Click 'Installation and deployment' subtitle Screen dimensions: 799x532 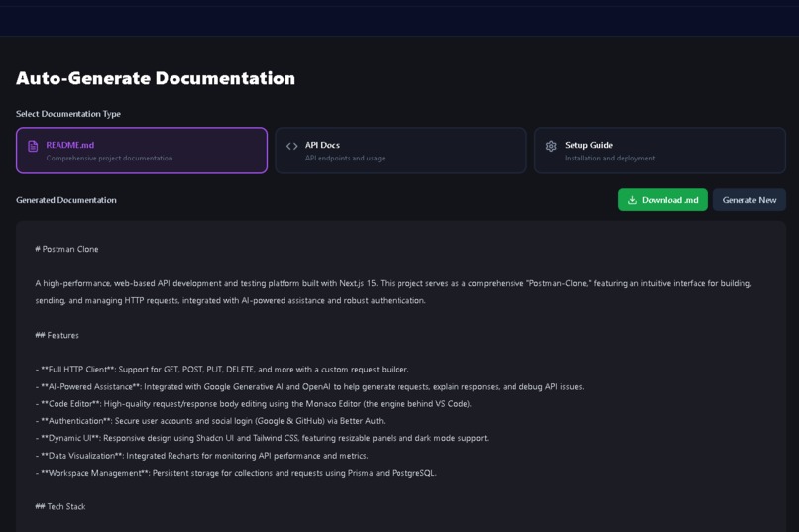point(610,159)
